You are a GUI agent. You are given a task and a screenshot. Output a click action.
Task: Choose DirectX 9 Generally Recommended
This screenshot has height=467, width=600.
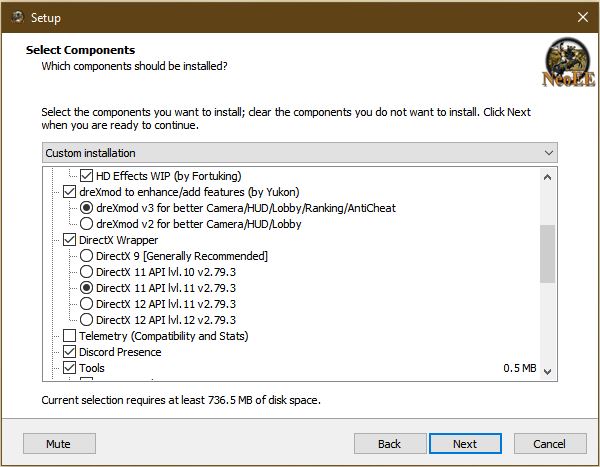(86, 256)
